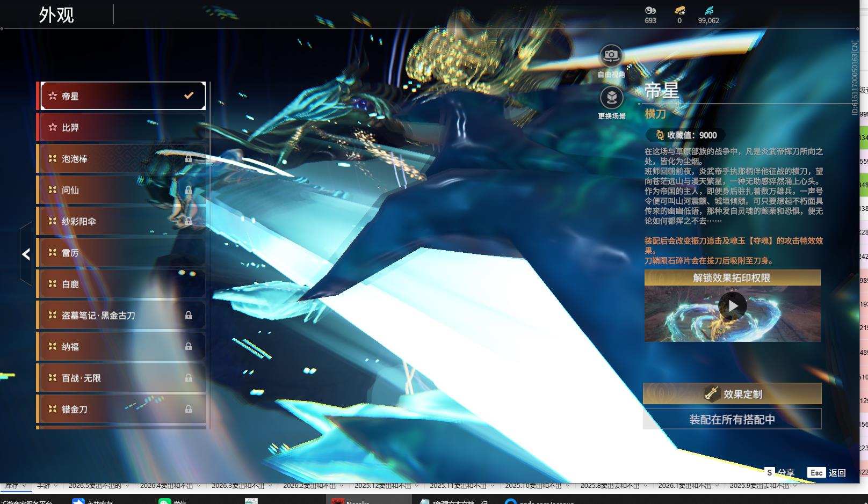Viewport: 868px width, 504px height.
Task: Click the collection value swirl icon
Action: point(660,135)
